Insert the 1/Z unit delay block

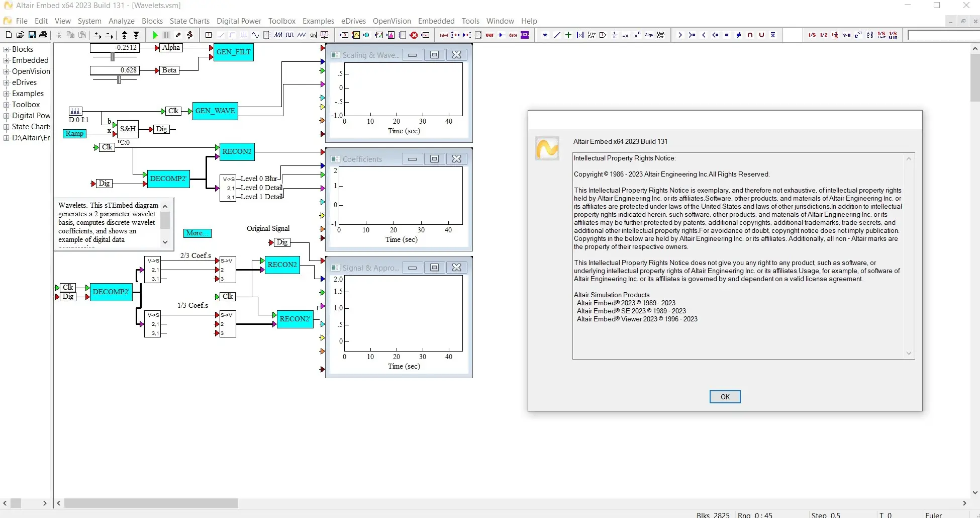coord(824,35)
